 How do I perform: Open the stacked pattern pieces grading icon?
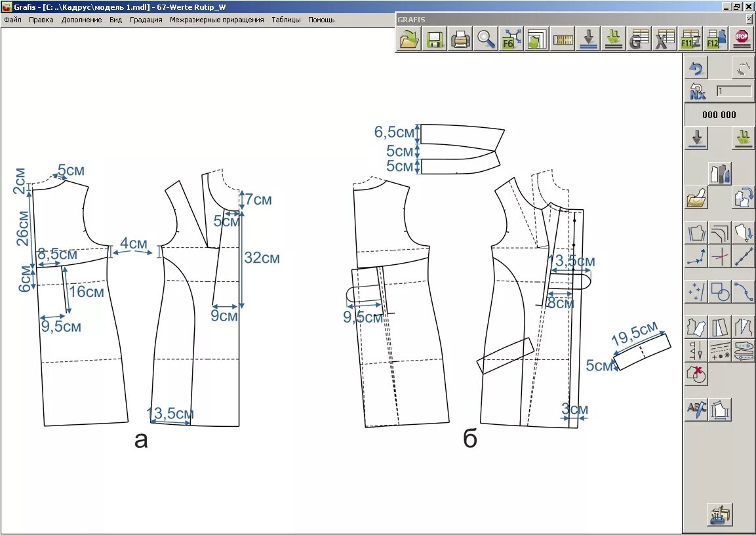click(537, 39)
